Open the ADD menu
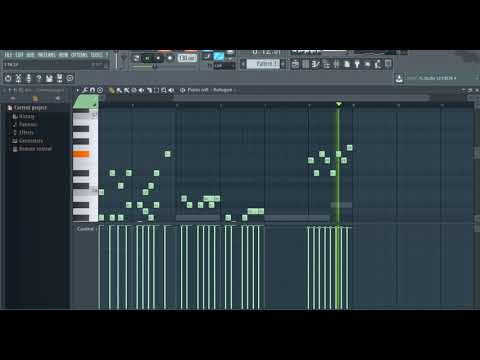480x360 pixels. [x=30, y=54]
